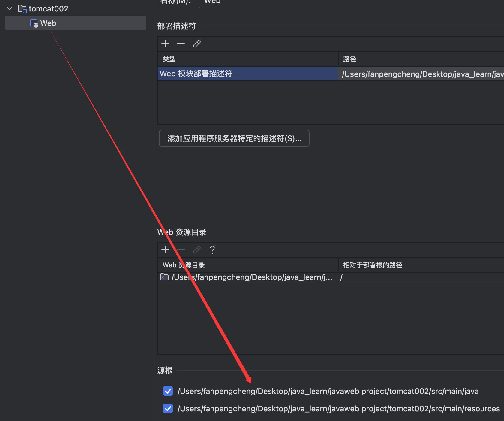
Task: Uncheck the src/main/java source root
Action: point(168,391)
